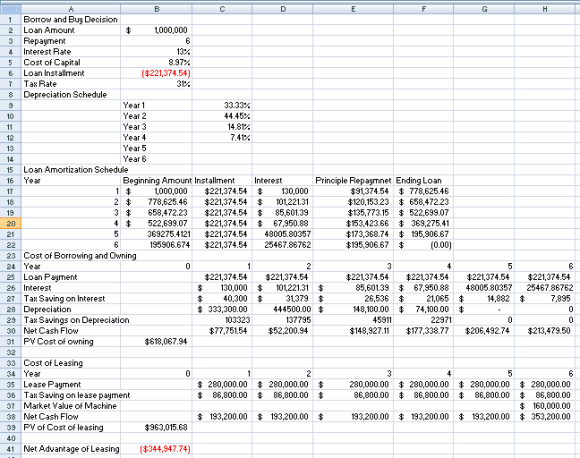Select column A header
This screenshot has height=458, width=580.
(71, 9)
